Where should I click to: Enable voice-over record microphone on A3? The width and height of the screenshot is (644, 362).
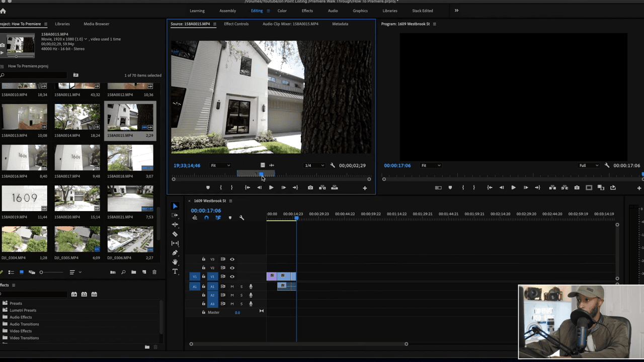(x=251, y=304)
